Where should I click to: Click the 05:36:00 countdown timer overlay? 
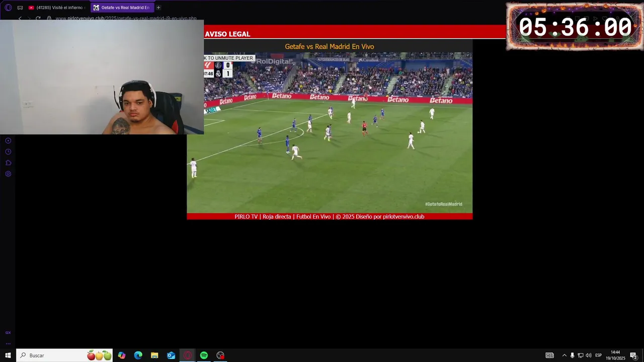coord(575,27)
